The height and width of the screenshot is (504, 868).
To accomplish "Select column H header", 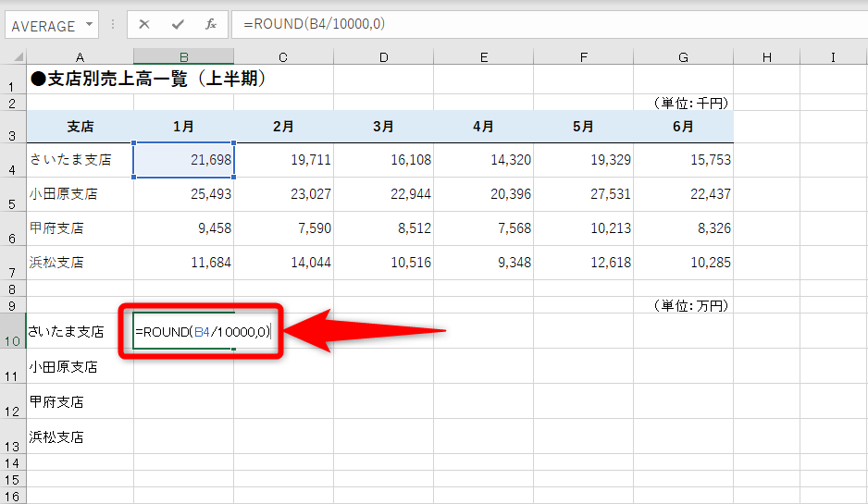I will click(767, 57).
